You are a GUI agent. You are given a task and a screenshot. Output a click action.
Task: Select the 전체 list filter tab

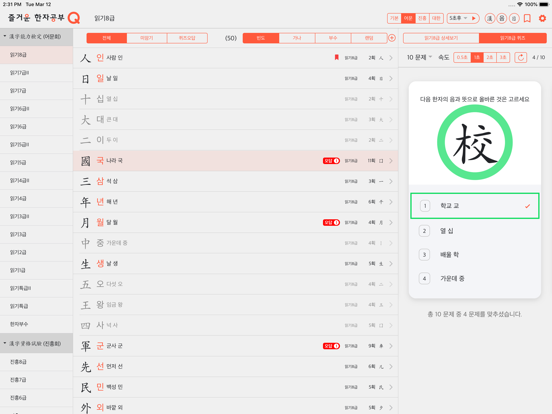(107, 38)
